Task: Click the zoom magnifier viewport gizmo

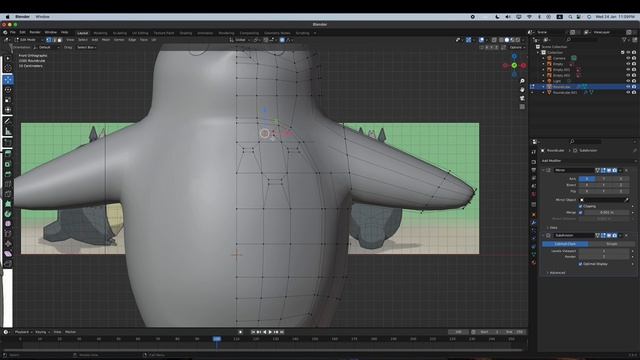Action: pos(522,81)
